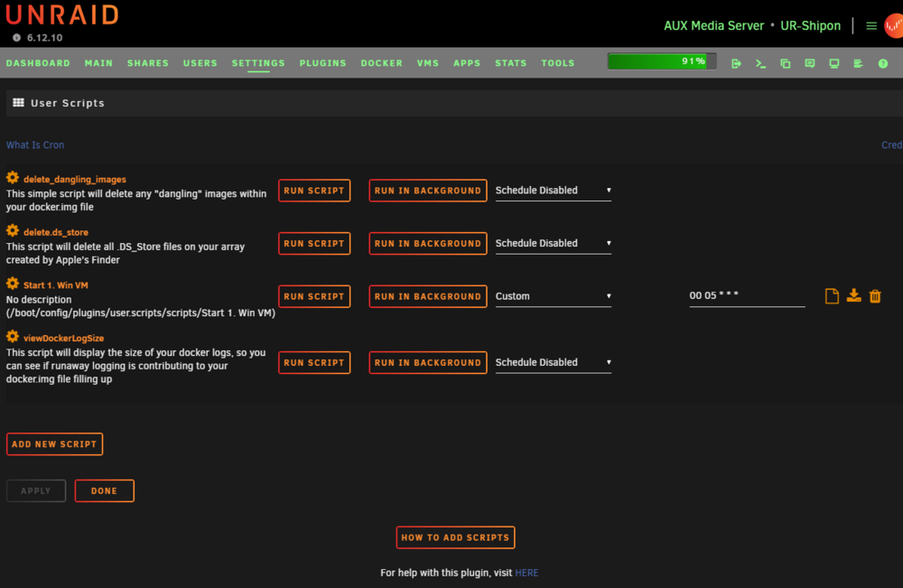
Task: Go to the Apps tab
Action: click(x=467, y=63)
